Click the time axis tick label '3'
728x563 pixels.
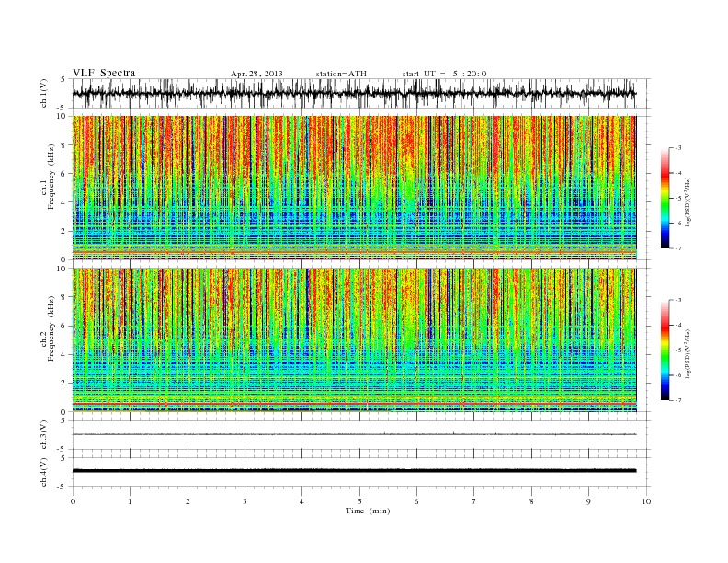[x=245, y=501]
